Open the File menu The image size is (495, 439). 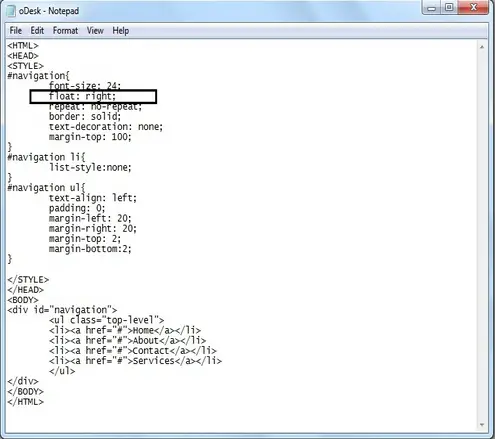tap(16, 31)
